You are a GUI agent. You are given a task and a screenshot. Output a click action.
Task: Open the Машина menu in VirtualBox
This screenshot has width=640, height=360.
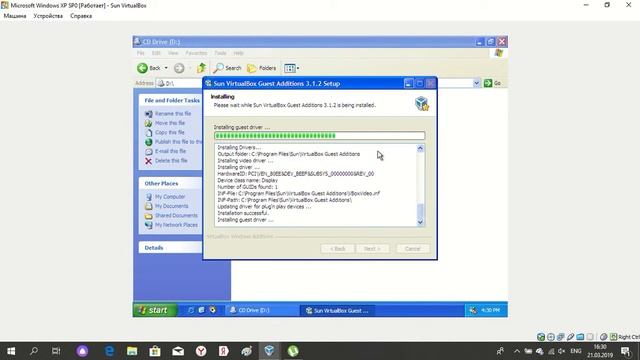pyautogui.click(x=15, y=16)
